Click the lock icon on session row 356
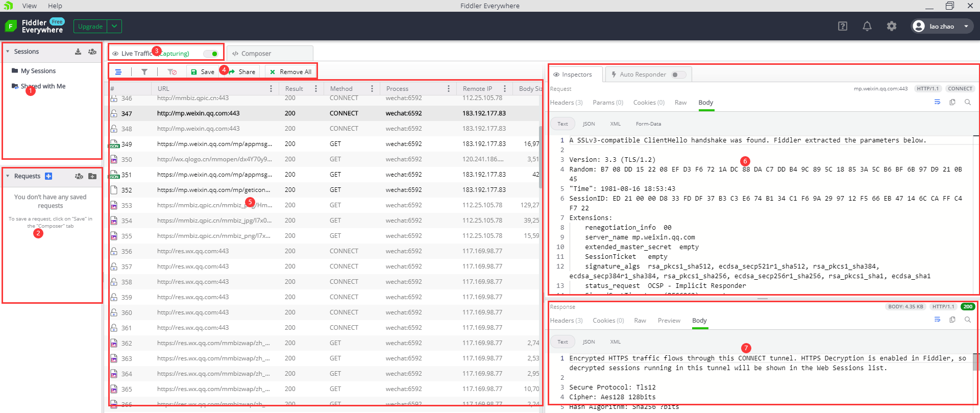This screenshot has width=980, height=413. click(x=114, y=251)
